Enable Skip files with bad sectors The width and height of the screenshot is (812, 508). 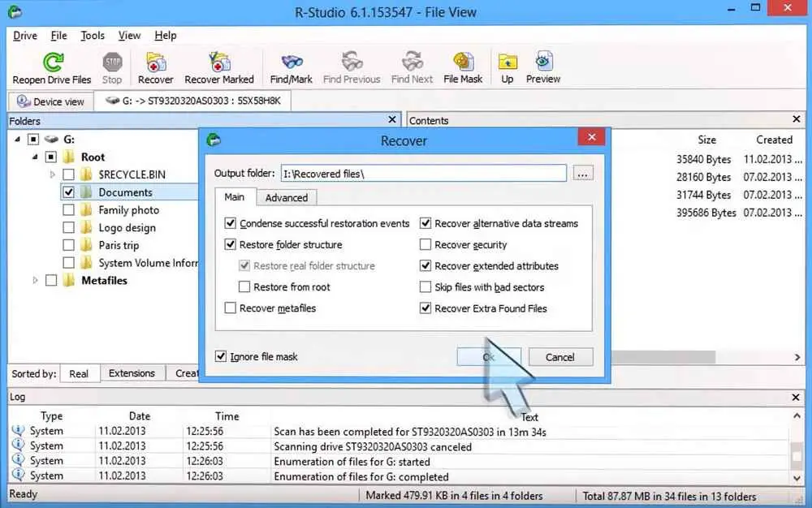(x=425, y=286)
